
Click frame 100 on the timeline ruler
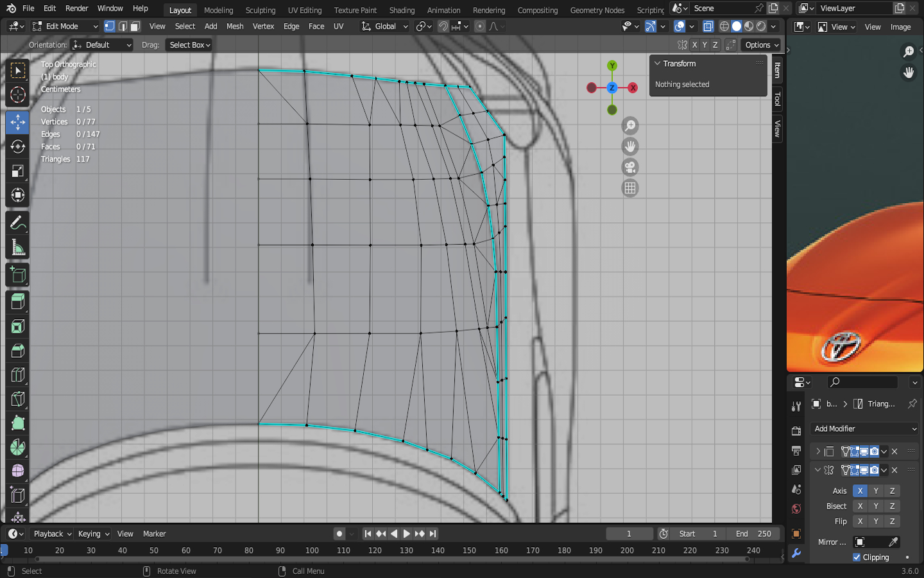(312, 550)
